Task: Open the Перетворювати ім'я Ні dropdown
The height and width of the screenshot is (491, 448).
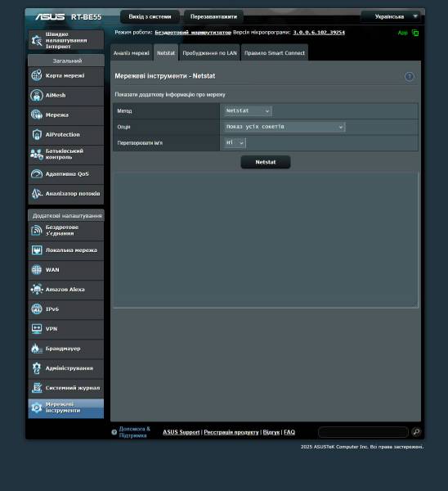Action: 235,142
